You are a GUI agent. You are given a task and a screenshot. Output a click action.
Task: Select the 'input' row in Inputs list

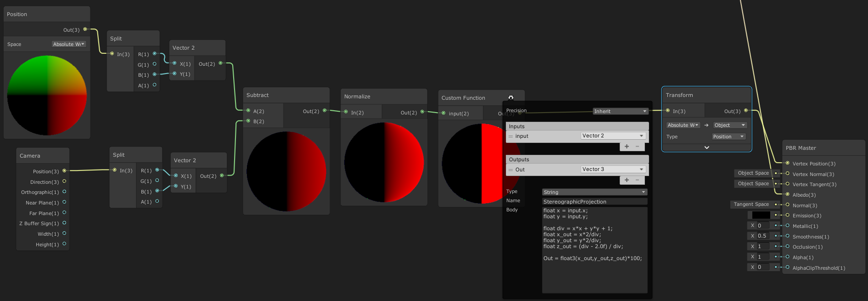pos(577,136)
